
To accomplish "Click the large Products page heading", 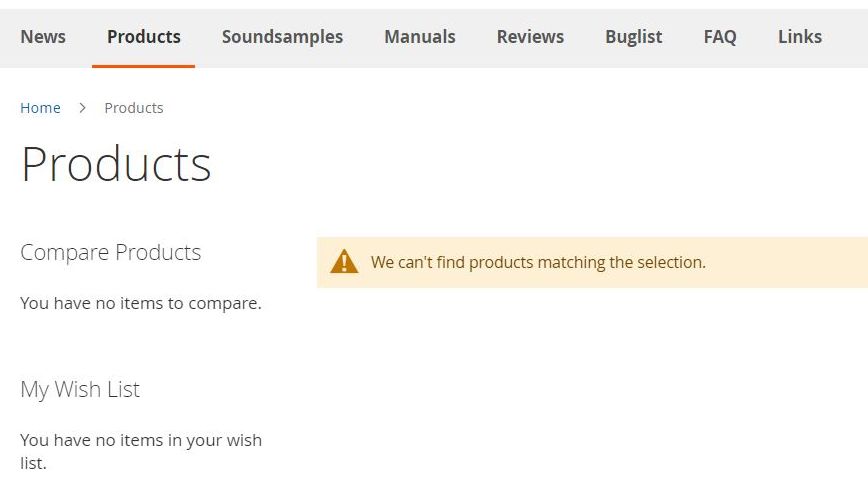I will coord(116,164).
